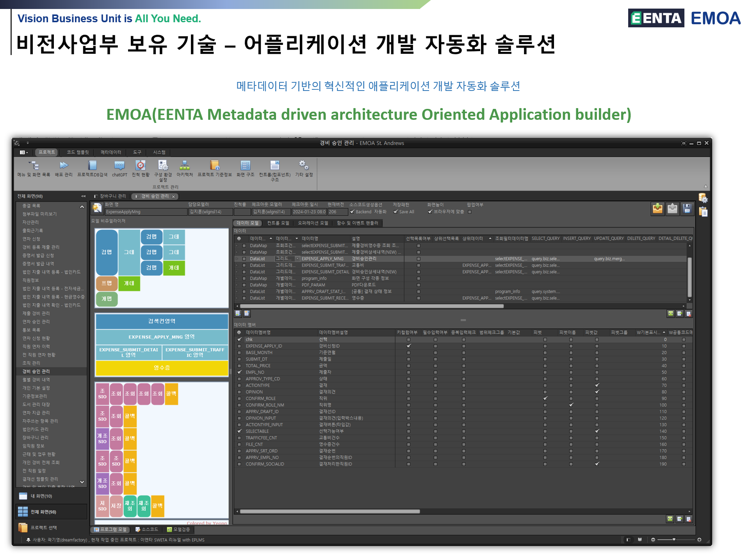Click horizontal scrollbar of 데이터 멤버 grid
750x560 pixels.
330,511
